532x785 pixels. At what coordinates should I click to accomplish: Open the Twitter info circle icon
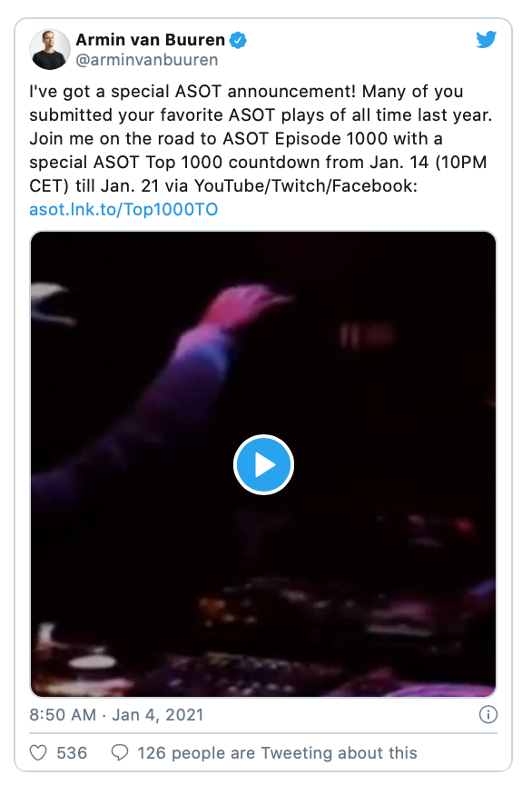[x=488, y=714]
